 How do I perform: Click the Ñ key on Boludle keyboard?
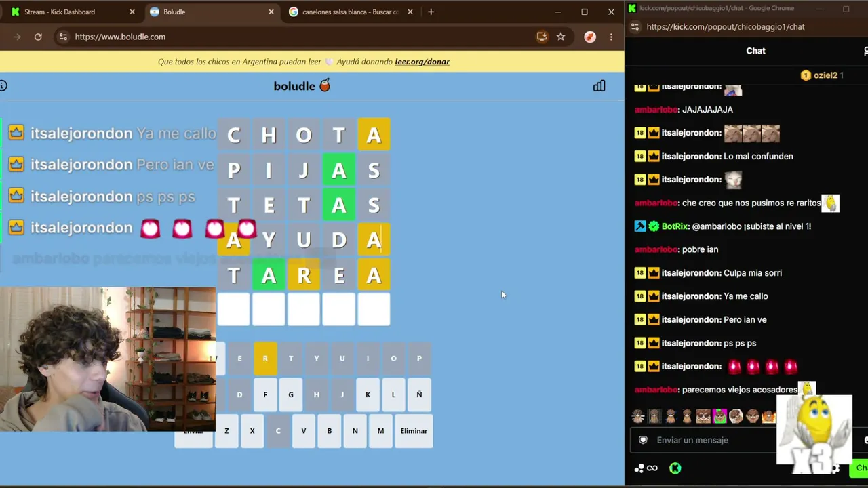coord(419,394)
